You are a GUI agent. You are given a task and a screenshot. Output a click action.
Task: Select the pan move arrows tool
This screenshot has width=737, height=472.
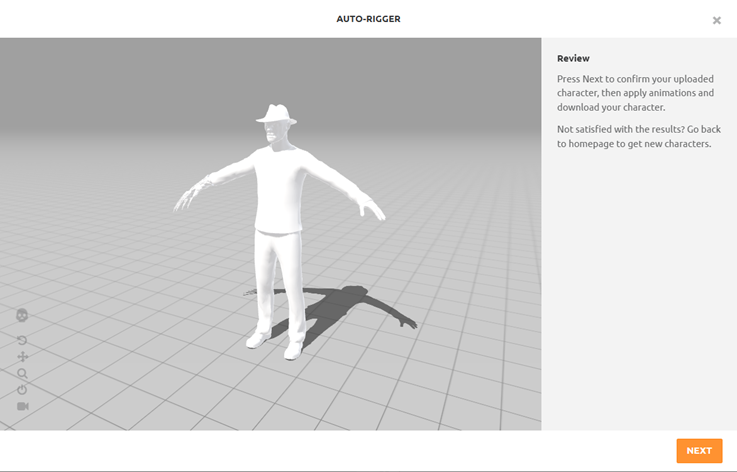(22, 357)
